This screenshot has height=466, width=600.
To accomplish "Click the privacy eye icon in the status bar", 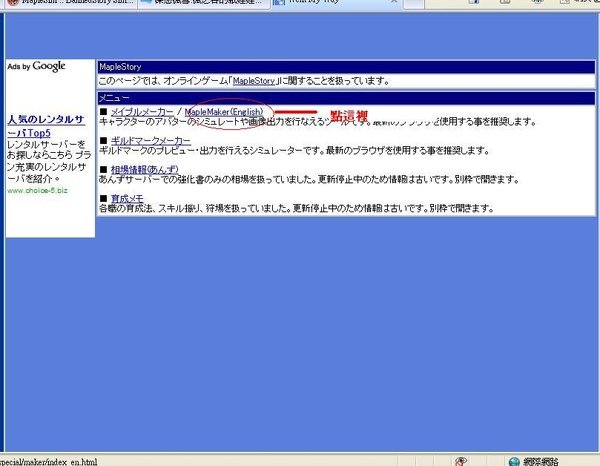I will tap(461, 462).
